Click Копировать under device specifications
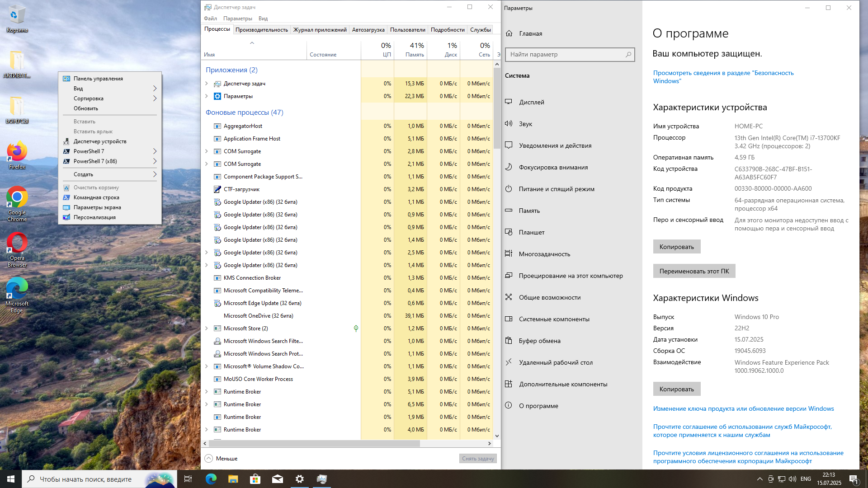 click(677, 247)
